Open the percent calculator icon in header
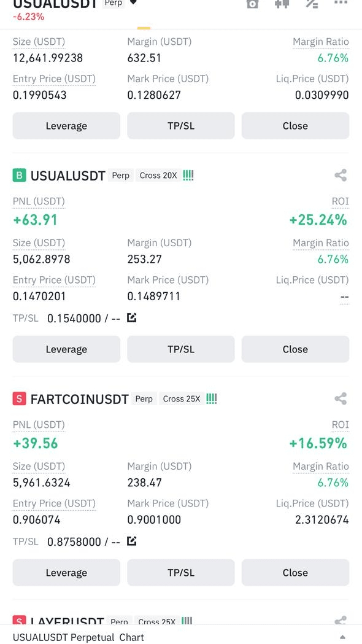Viewport: 362px width, 644px height. [312, 4]
